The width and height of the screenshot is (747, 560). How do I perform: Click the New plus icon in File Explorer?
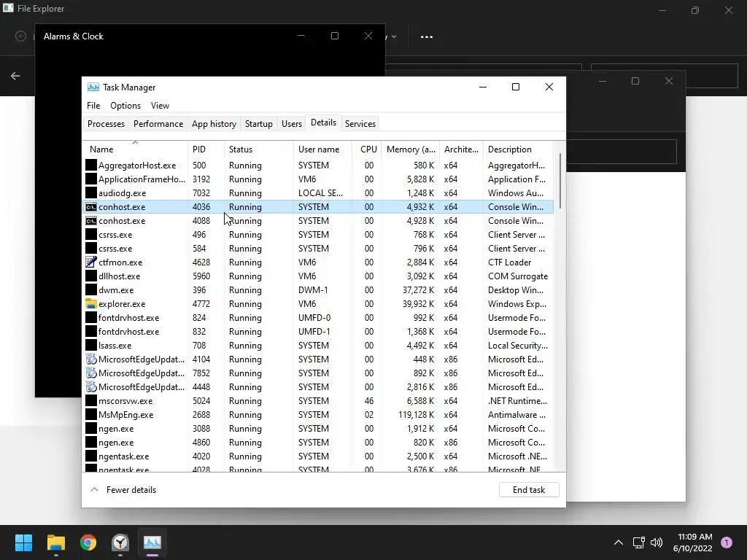pyautogui.click(x=20, y=36)
